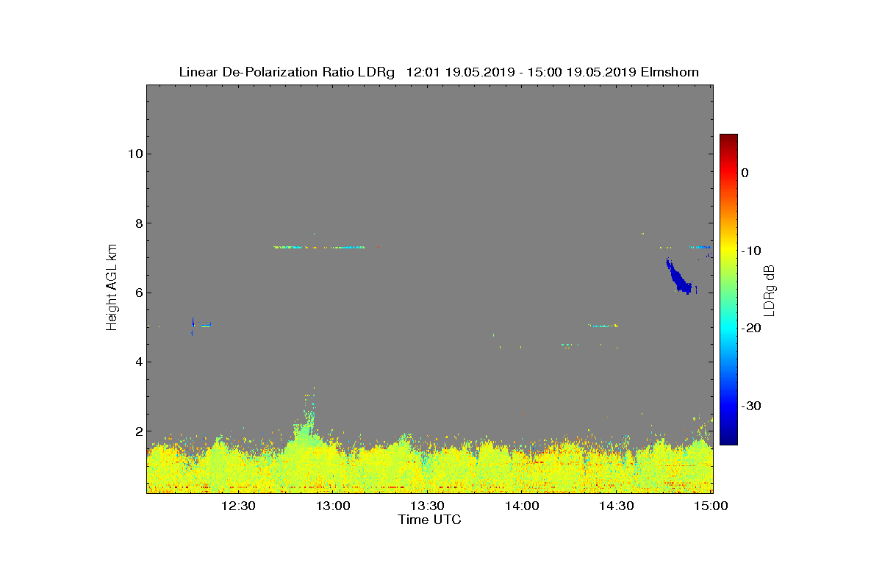Click the cyan streak at 5 km near 14:25
This screenshot has height=588, width=882.
tap(603, 326)
